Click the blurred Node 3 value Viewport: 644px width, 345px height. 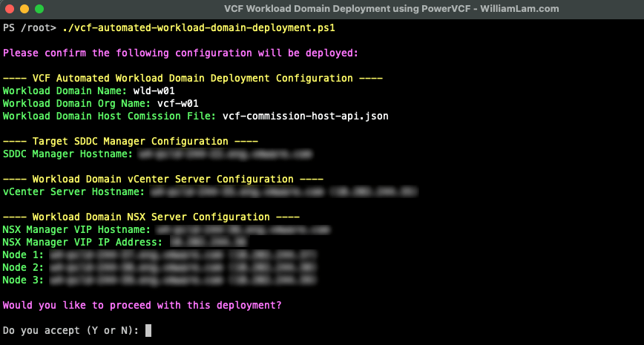pos(183,280)
